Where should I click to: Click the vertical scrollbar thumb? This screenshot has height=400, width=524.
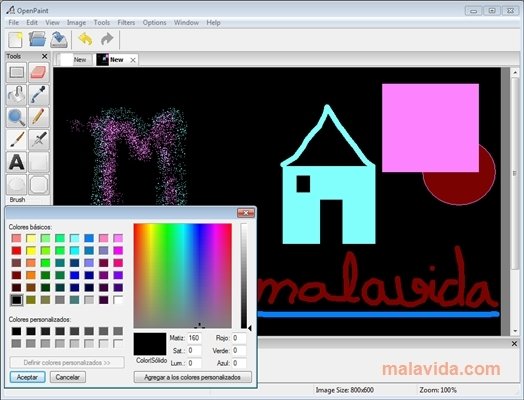515,173
